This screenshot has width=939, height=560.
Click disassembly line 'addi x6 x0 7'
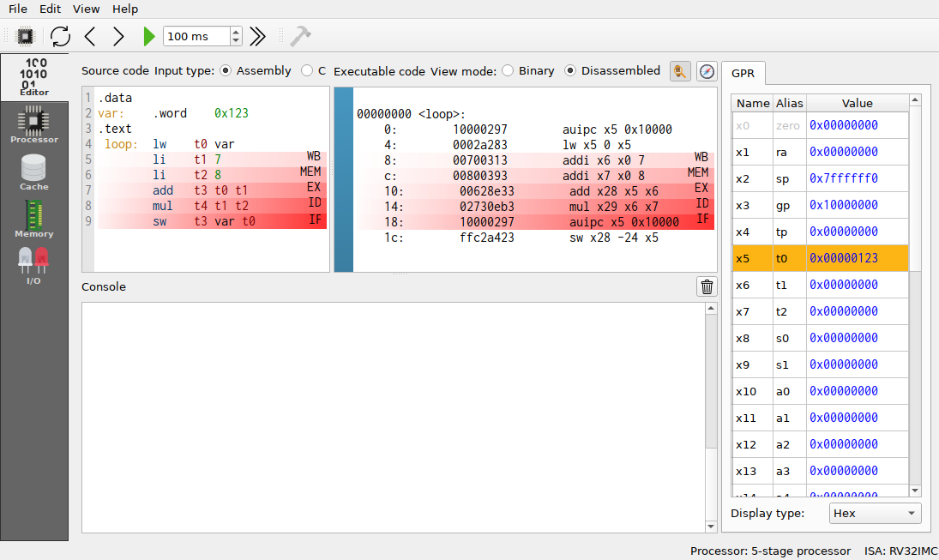coord(535,160)
